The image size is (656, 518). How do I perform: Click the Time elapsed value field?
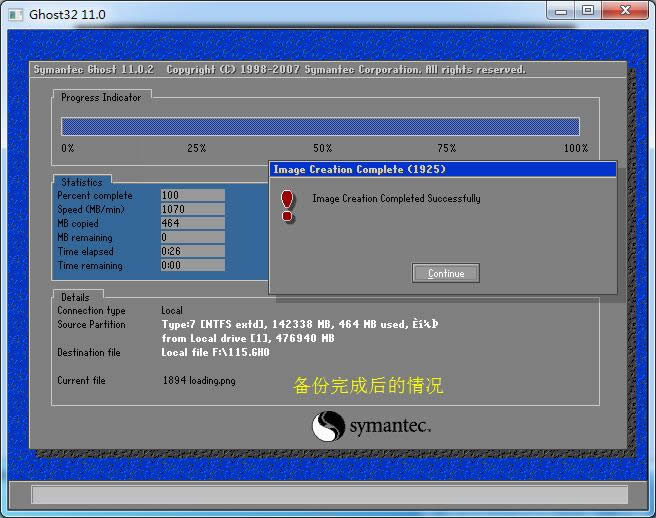(192, 252)
